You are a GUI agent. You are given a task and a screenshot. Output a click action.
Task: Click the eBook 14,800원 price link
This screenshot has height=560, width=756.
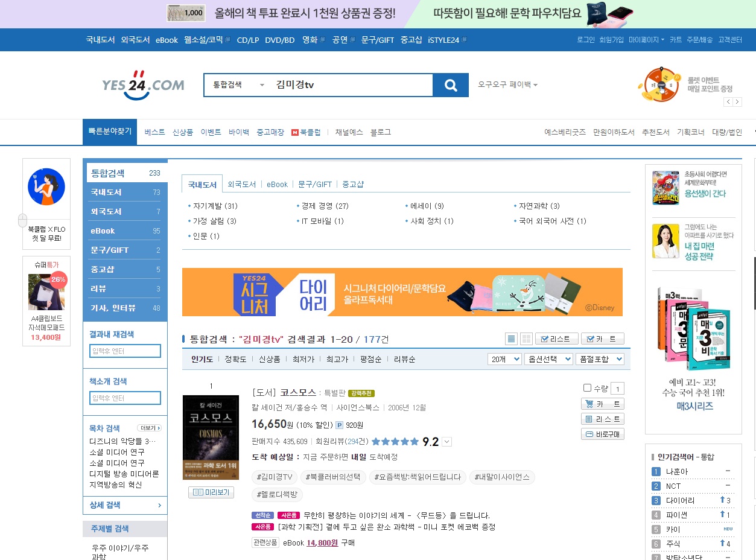[322, 542]
